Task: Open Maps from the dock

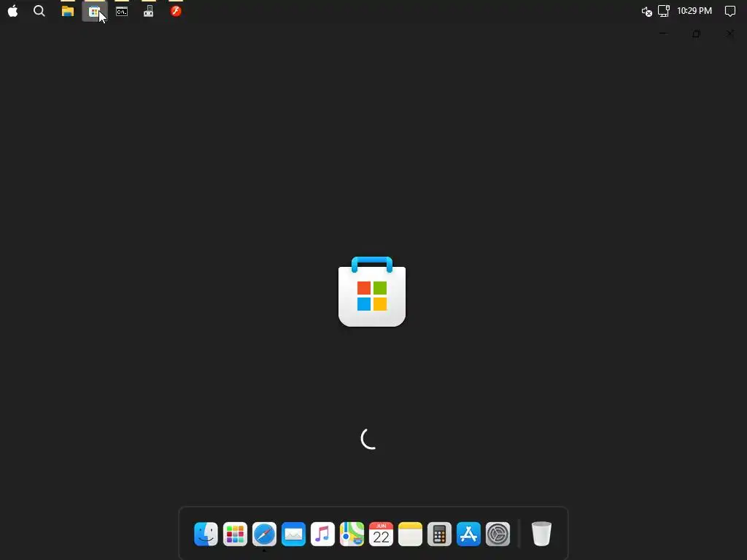Action: coord(352,534)
